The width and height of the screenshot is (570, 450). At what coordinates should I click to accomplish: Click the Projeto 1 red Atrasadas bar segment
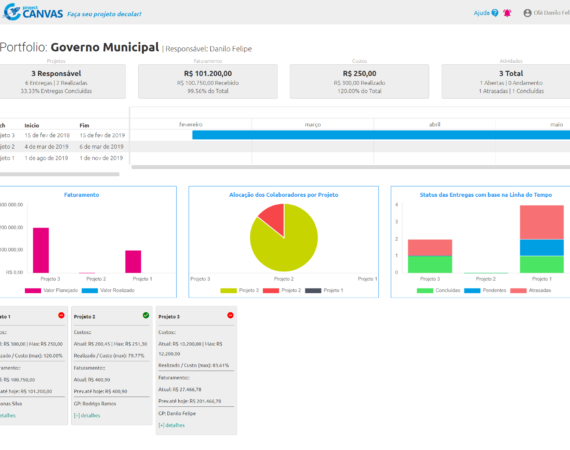[x=542, y=222]
